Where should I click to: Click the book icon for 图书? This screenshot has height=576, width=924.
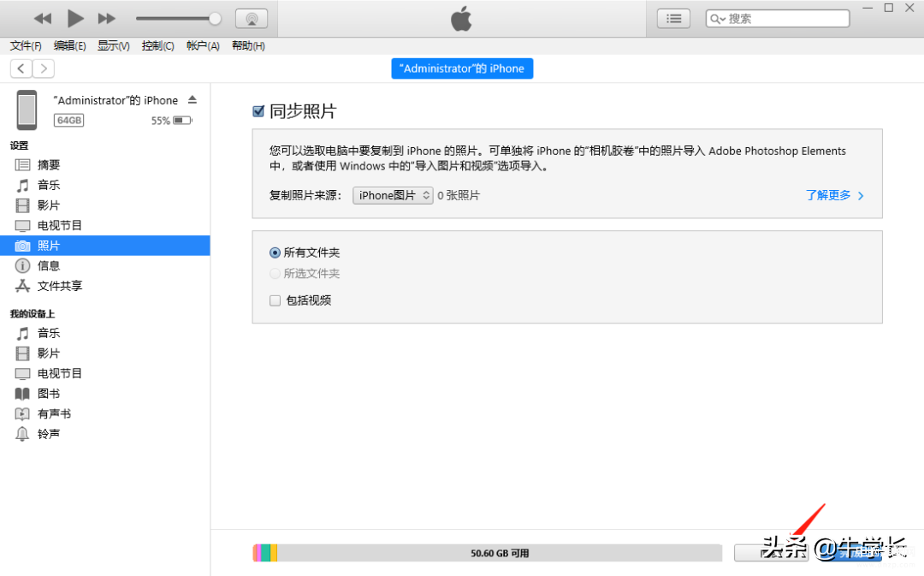tap(22, 394)
